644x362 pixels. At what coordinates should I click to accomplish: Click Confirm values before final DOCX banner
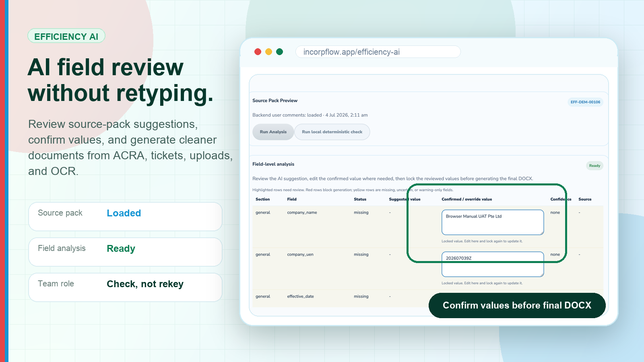[x=517, y=305]
